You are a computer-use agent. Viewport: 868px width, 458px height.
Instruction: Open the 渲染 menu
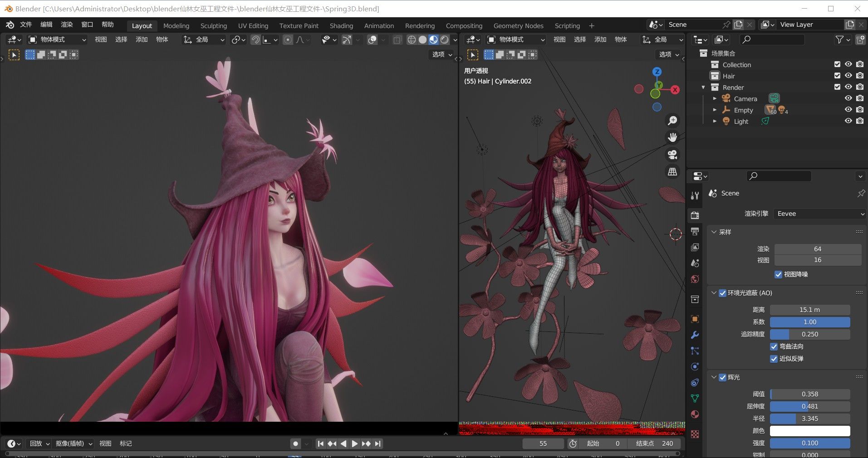[67, 24]
